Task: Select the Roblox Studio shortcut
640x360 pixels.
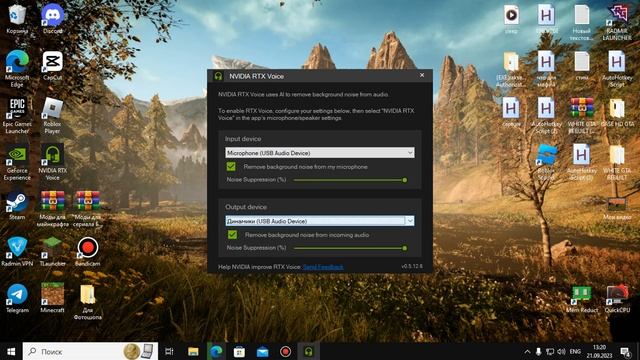Action: click(546, 162)
